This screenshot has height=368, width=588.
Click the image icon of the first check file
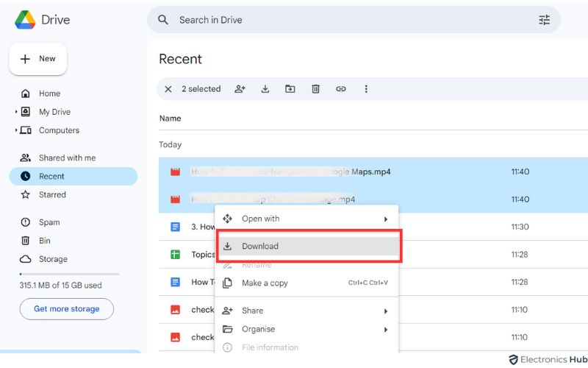(175, 310)
